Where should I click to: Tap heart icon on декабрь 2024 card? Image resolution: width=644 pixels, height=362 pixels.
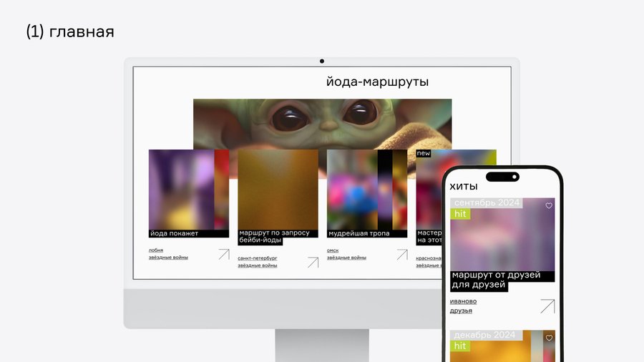point(549,338)
